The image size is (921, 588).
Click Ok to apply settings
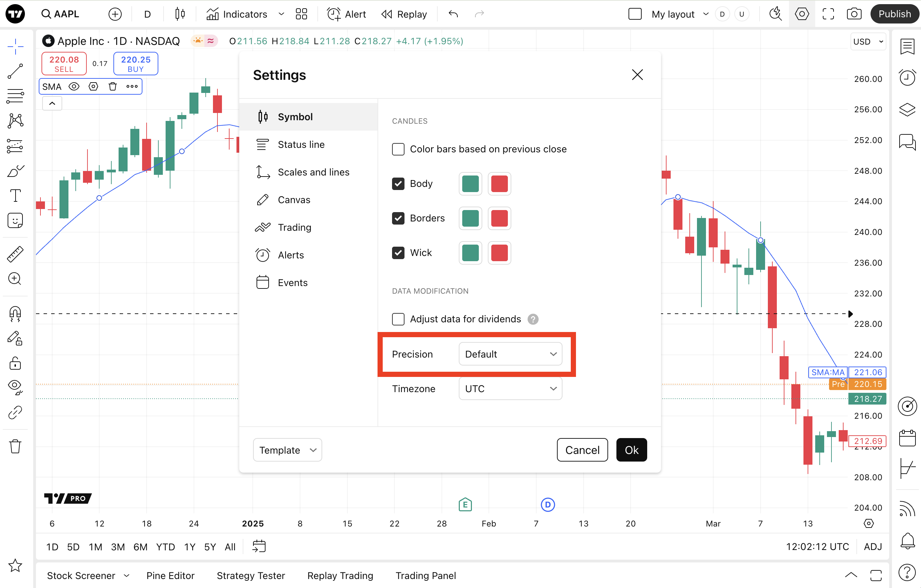point(632,450)
